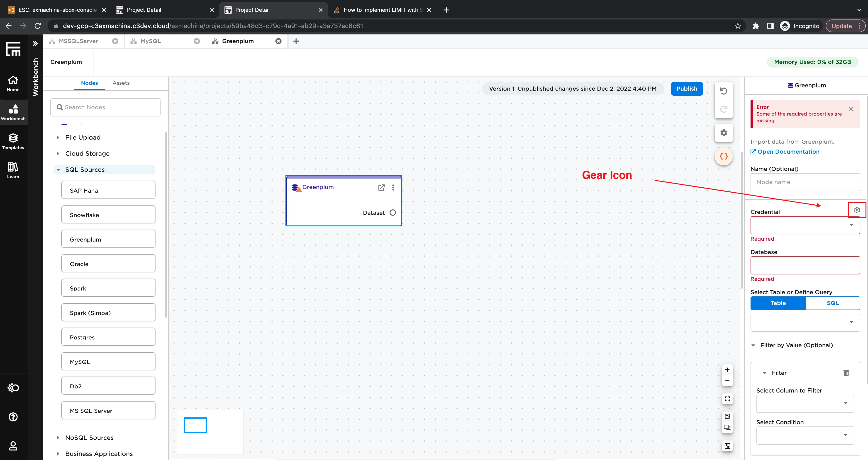Switch to the Assets tab
Viewport: 868px width, 460px height.
pyautogui.click(x=121, y=83)
